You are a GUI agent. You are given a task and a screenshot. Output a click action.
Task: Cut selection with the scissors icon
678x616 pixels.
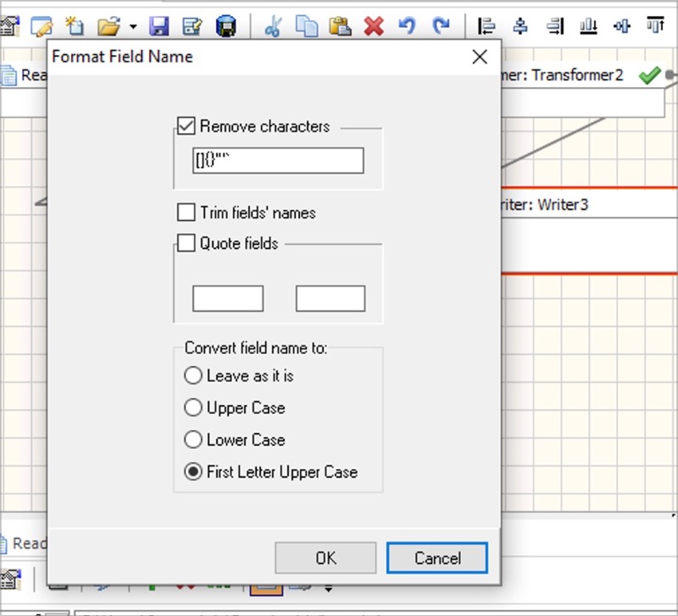[273, 26]
